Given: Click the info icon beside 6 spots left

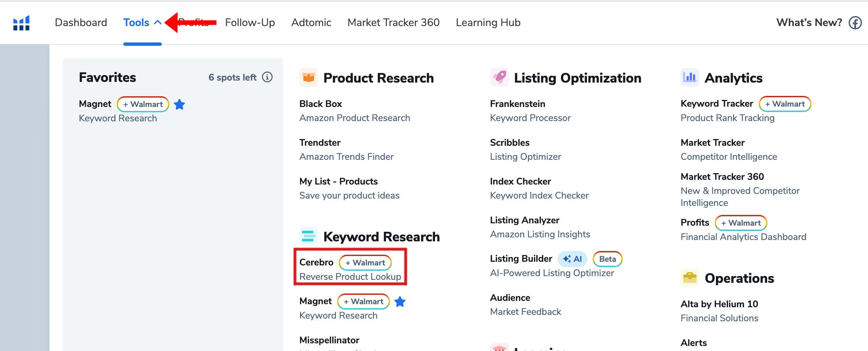Looking at the screenshot, I should point(267,77).
